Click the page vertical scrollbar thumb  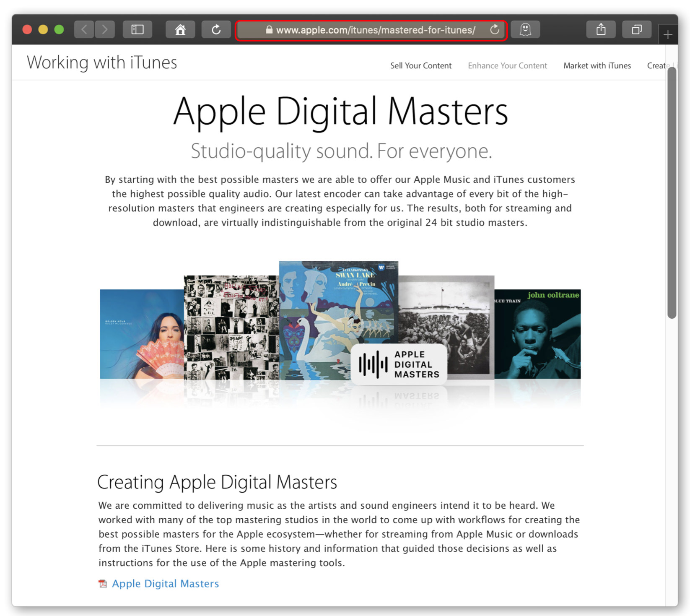pos(672,193)
